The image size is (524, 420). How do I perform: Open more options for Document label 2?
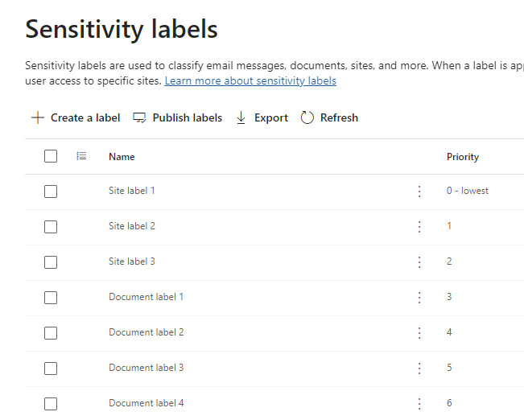click(419, 333)
